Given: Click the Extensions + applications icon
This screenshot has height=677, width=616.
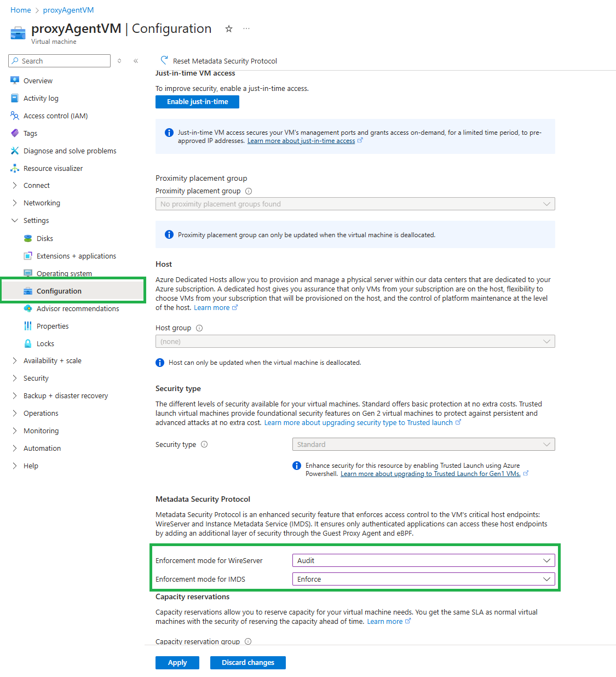Looking at the screenshot, I should point(27,256).
